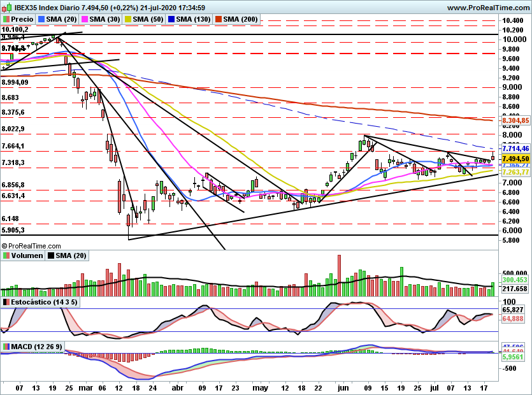The height and width of the screenshot is (395, 532).
Task: Click the jun marker on the time axis
Action: pyautogui.click(x=343, y=387)
